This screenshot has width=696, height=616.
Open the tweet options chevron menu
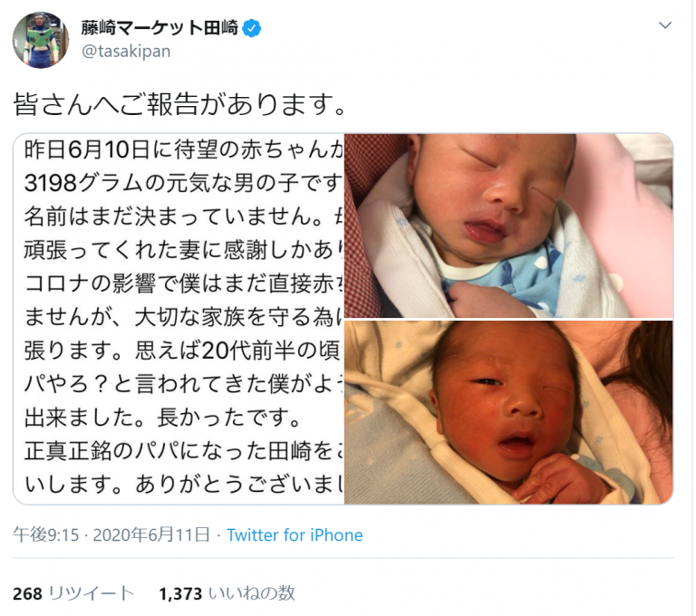[x=664, y=25]
